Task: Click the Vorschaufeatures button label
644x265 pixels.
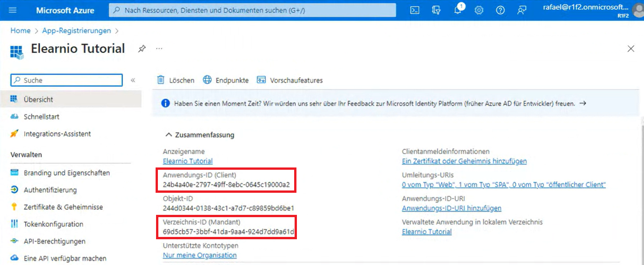Action: (x=296, y=80)
